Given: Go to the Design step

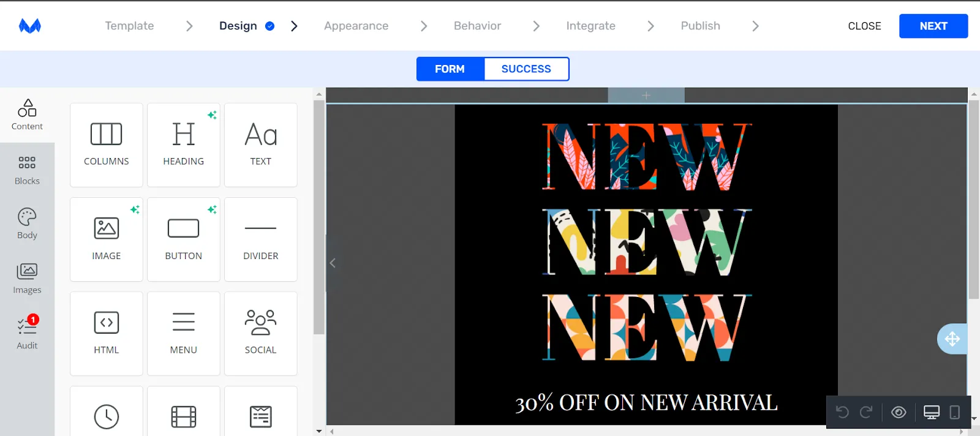Looking at the screenshot, I should 238,26.
